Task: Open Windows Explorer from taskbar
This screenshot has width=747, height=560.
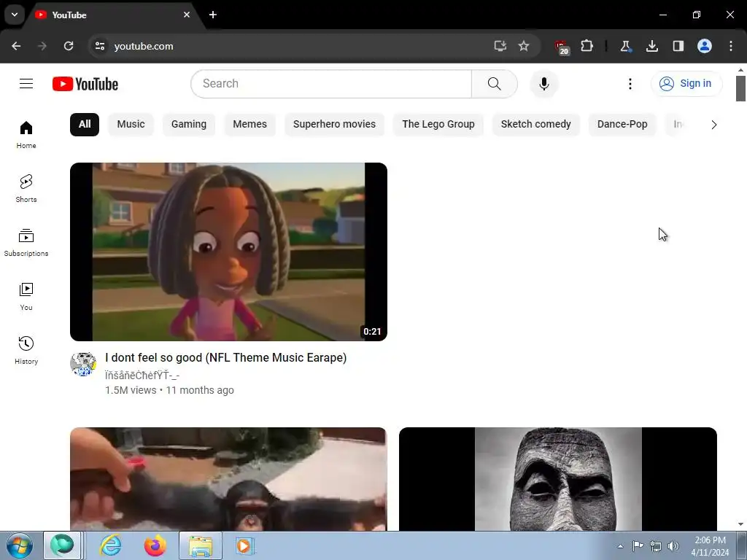Action: pos(201,546)
